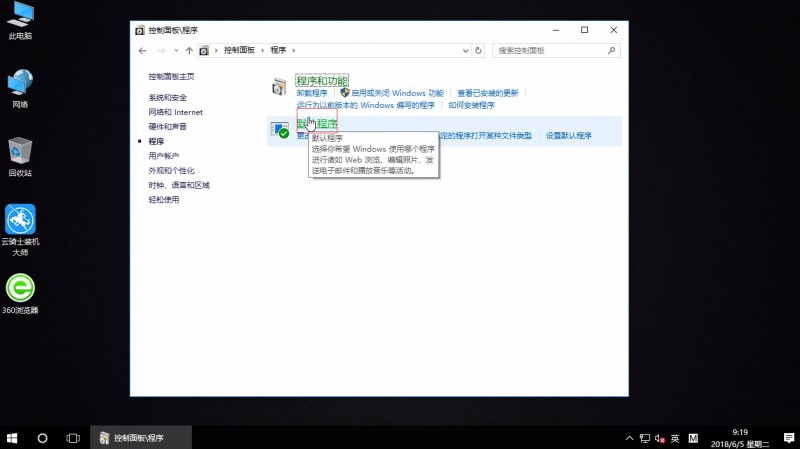Open 轻松使用 category
This screenshot has width=800, height=449.
click(x=163, y=199)
